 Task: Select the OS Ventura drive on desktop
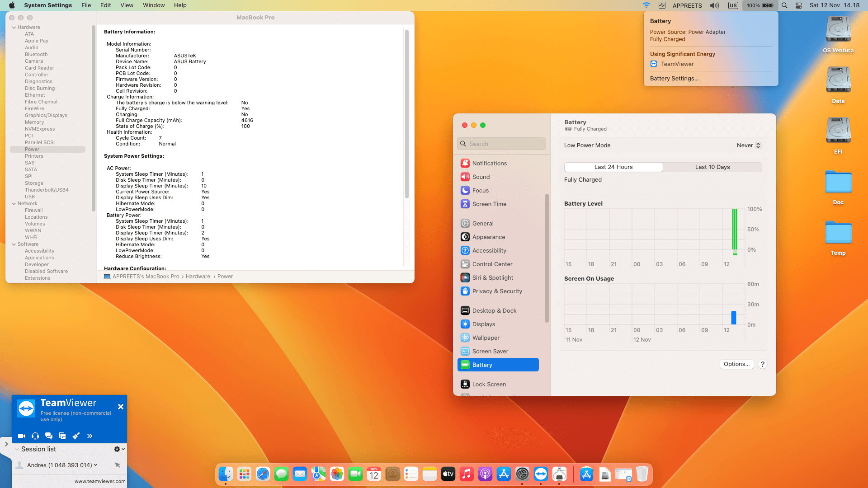[838, 35]
